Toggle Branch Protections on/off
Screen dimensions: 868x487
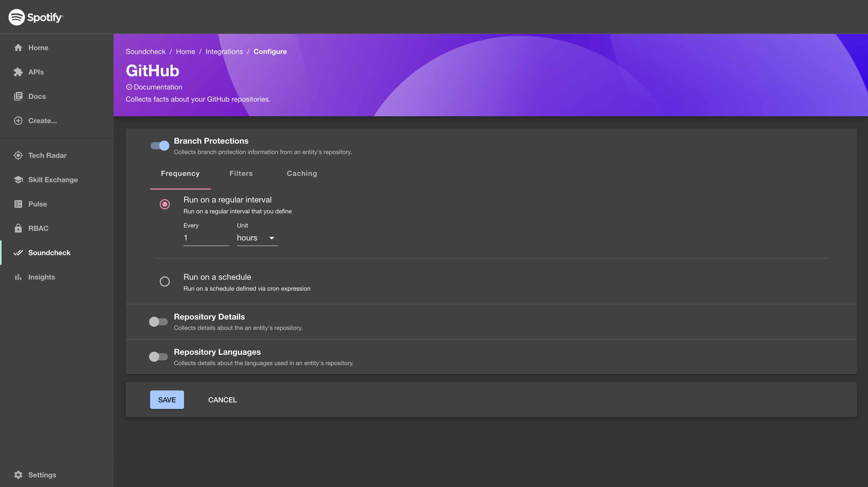pos(160,145)
